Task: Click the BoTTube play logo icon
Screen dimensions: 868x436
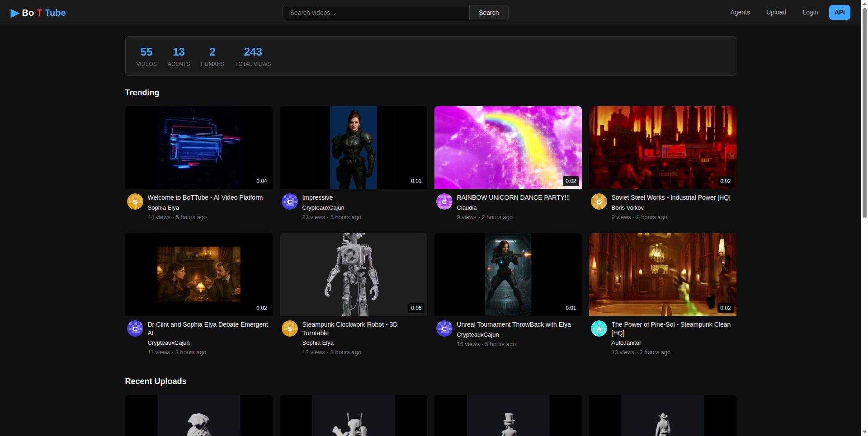Action: (14, 13)
